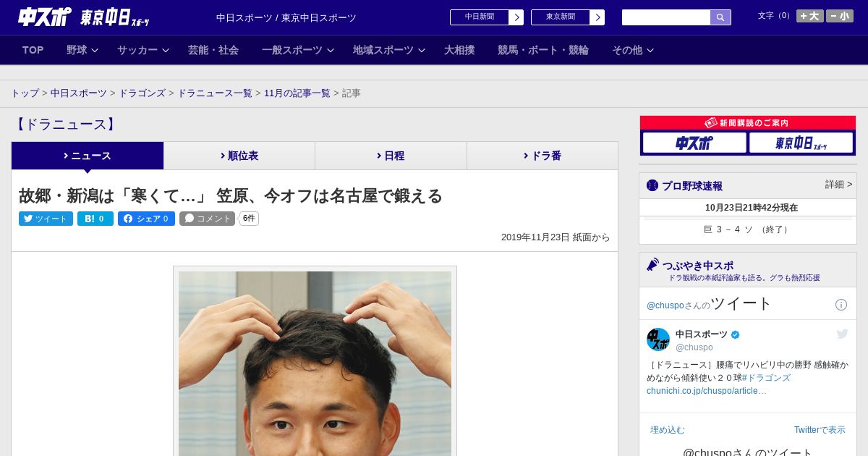Viewport: 868px width, 456px height.
Task: Click the 巨 3 − 4 ソ score result
Action: (x=746, y=229)
